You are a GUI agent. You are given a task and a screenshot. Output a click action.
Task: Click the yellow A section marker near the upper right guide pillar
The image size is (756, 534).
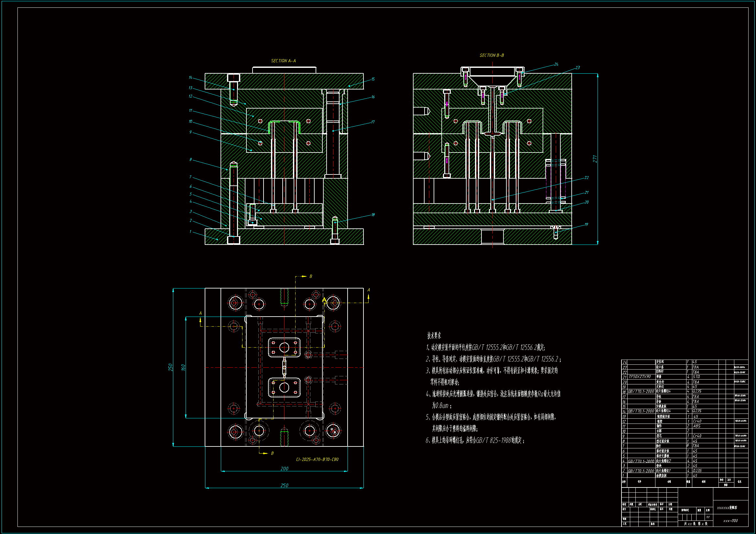click(324, 300)
